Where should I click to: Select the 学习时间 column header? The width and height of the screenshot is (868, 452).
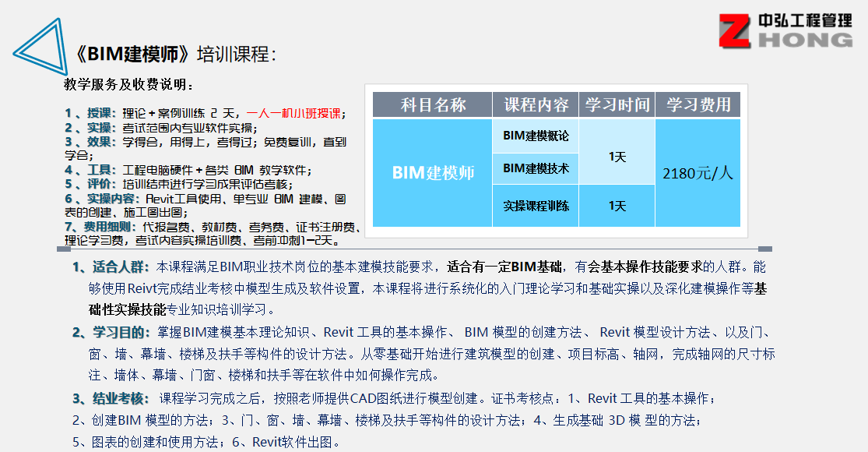(x=617, y=105)
